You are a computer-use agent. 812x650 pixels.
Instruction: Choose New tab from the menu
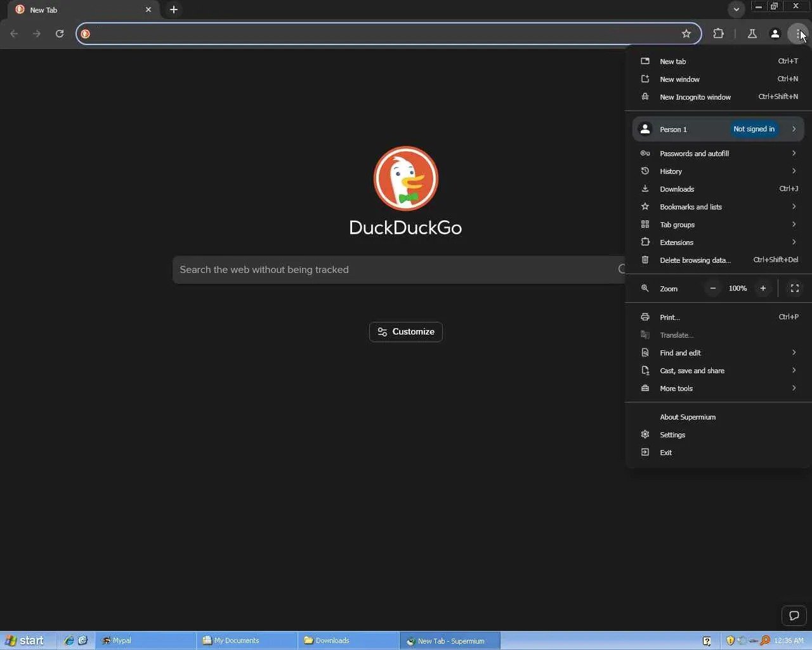[x=718, y=62]
